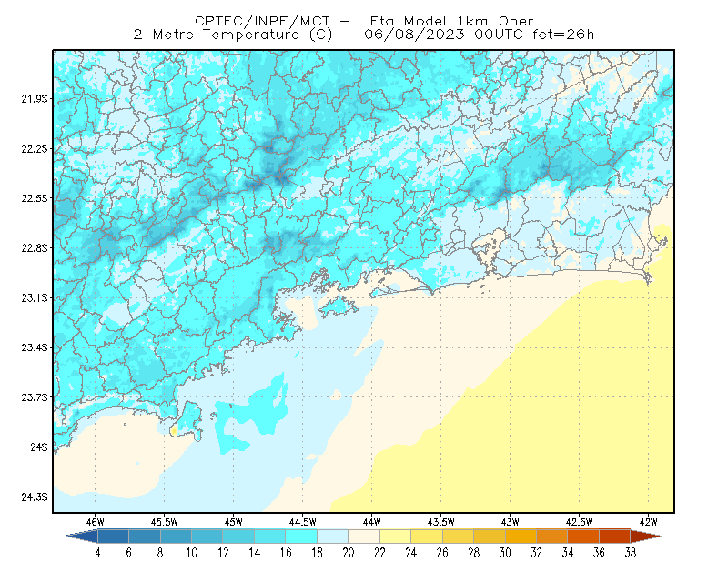The height and width of the screenshot is (562, 728).
Task: Click the legend value '4'
Action: [x=97, y=553]
